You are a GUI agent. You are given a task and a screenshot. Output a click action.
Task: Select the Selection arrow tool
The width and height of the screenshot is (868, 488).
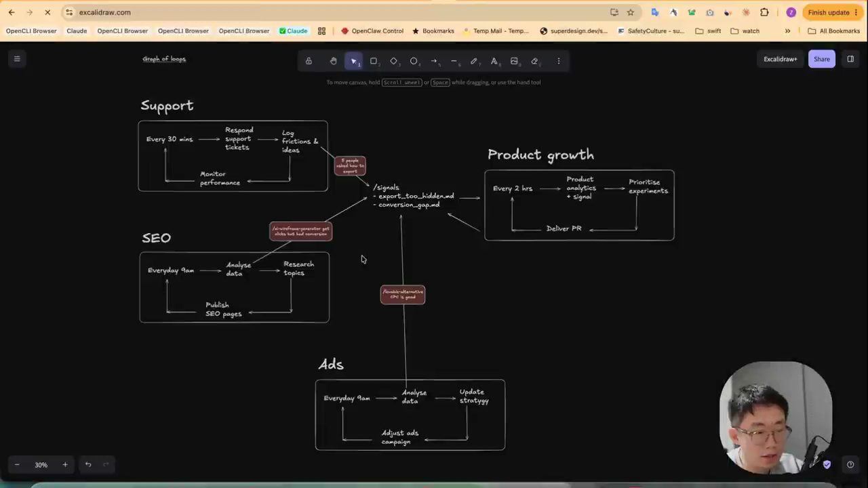(x=353, y=61)
